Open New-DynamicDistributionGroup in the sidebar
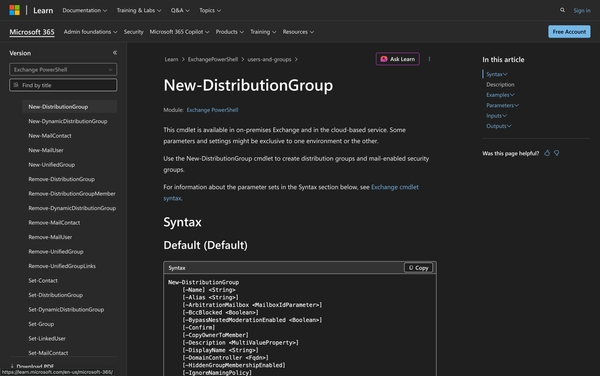 click(68, 121)
